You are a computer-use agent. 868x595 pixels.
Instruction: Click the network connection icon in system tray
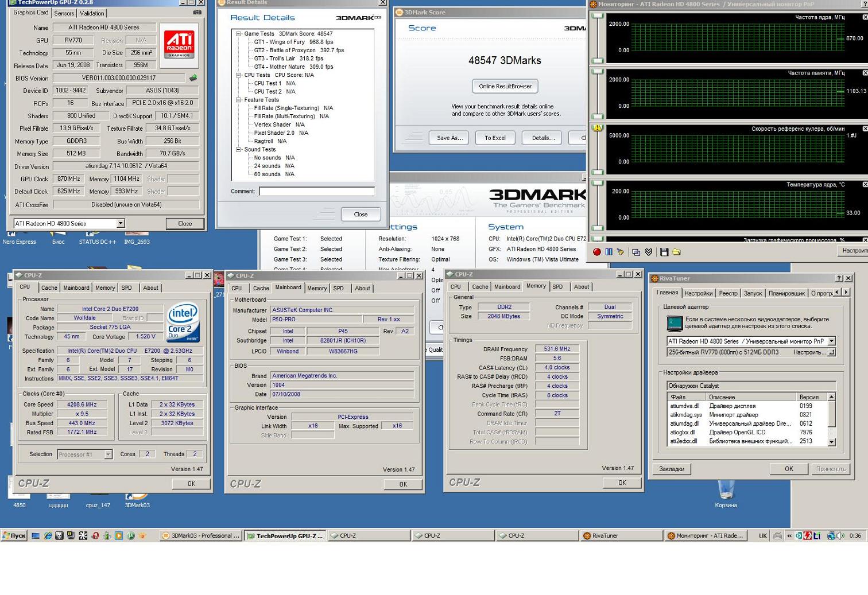coord(831,536)
